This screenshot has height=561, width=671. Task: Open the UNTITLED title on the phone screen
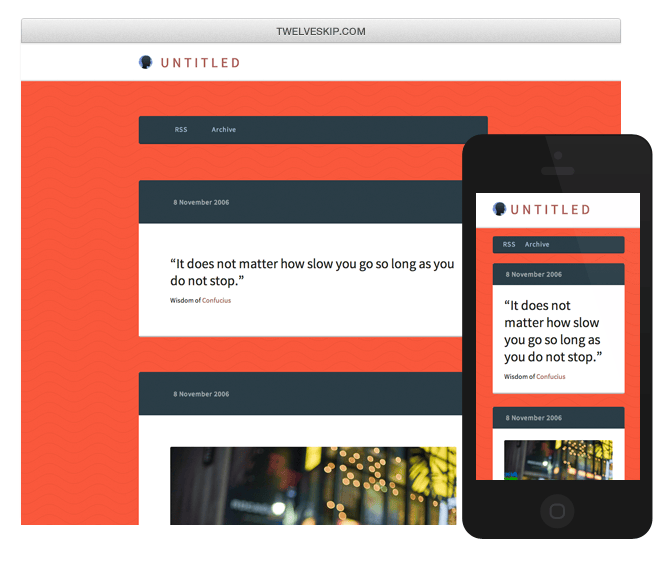click(550, 209)
